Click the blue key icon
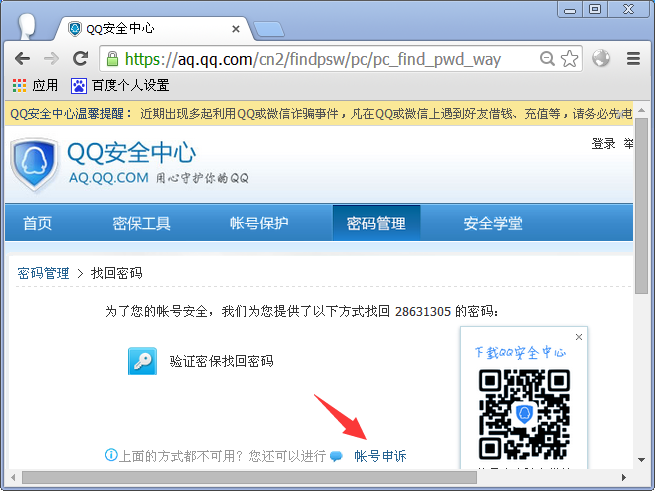 coord(142,361)
